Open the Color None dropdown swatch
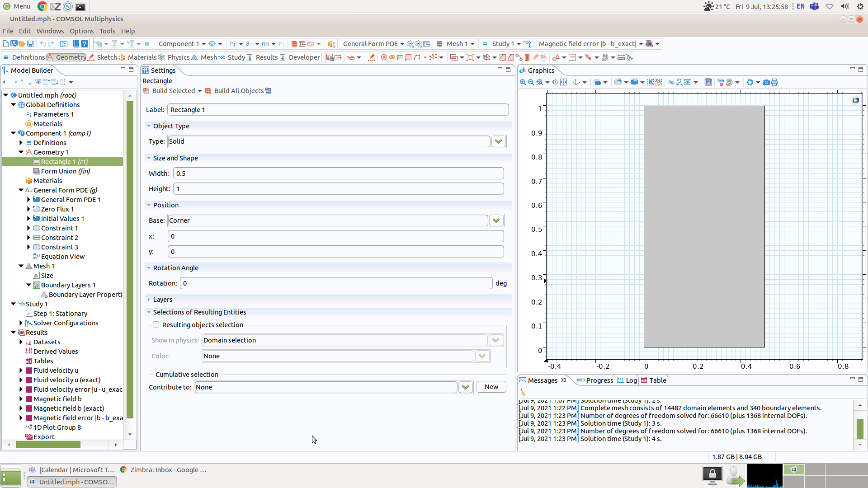This screenshot has width=868, height=488. pos(482,356)
